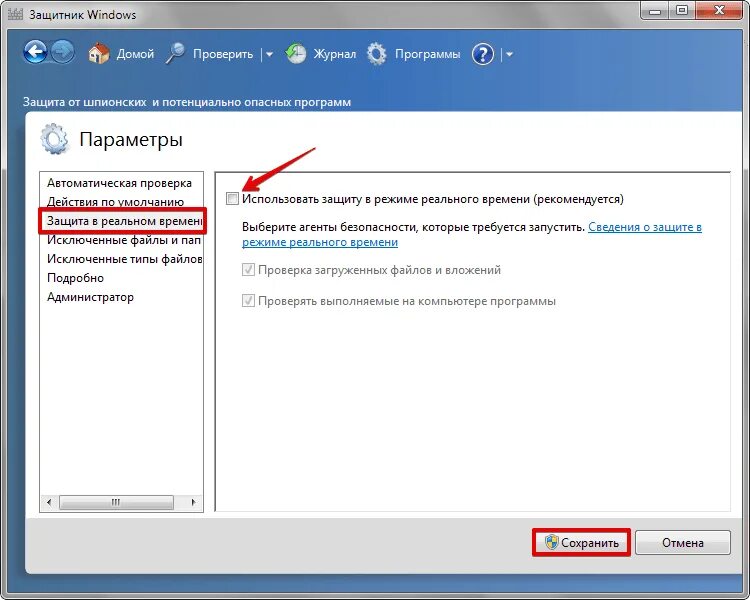Click the large Параметры gear icon
This screenshot has height=600, width=750.
tap(55, 139)
